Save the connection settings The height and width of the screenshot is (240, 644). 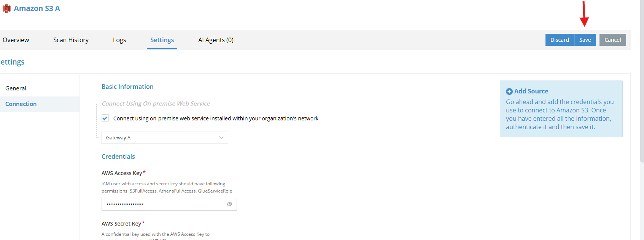585,40
